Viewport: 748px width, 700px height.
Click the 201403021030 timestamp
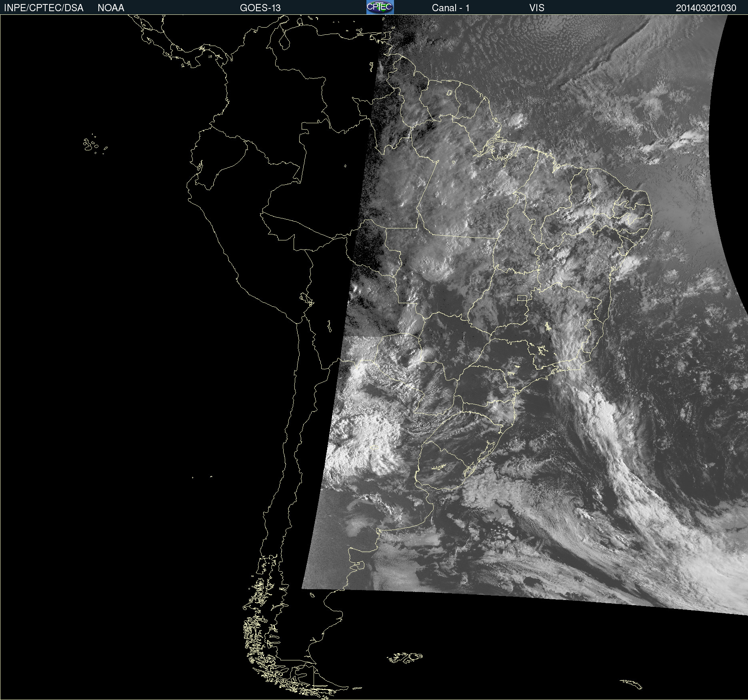(706, 8)
